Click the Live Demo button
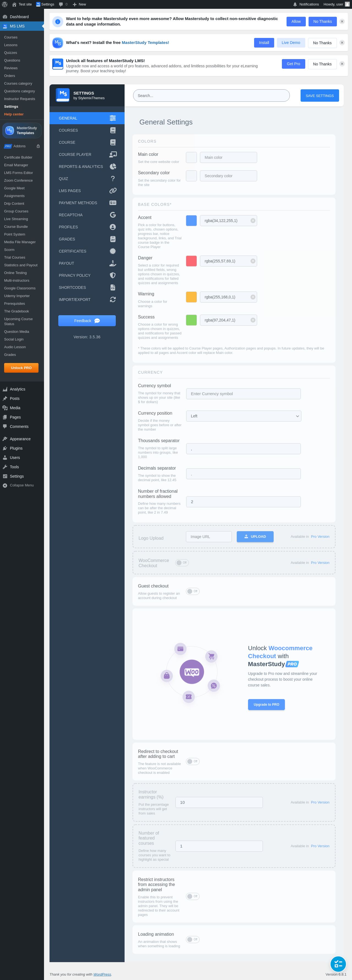This screenshot has width=352, height=980. click(291, 43)
